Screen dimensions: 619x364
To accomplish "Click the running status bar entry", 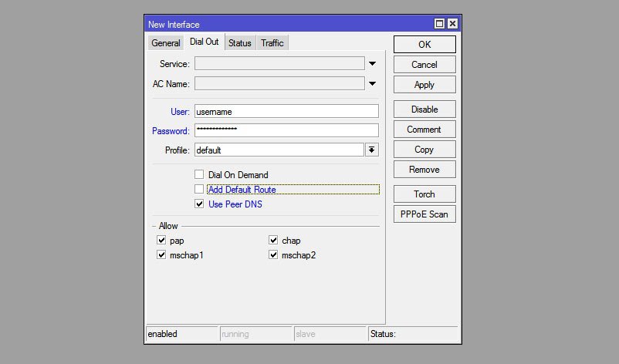I will click(255, 334).
